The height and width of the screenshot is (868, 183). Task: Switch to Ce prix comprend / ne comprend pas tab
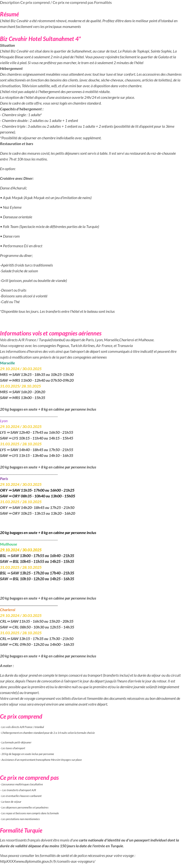[56, 2]
